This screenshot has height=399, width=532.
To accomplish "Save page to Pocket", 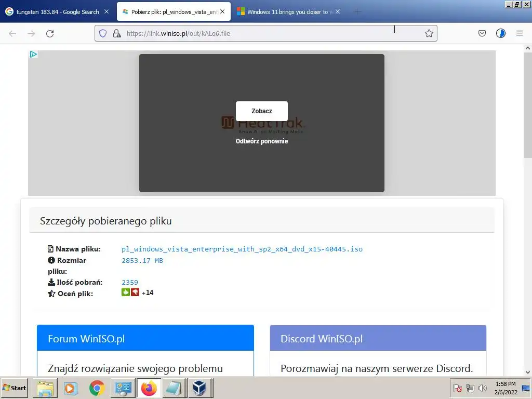I will (482, 33).
